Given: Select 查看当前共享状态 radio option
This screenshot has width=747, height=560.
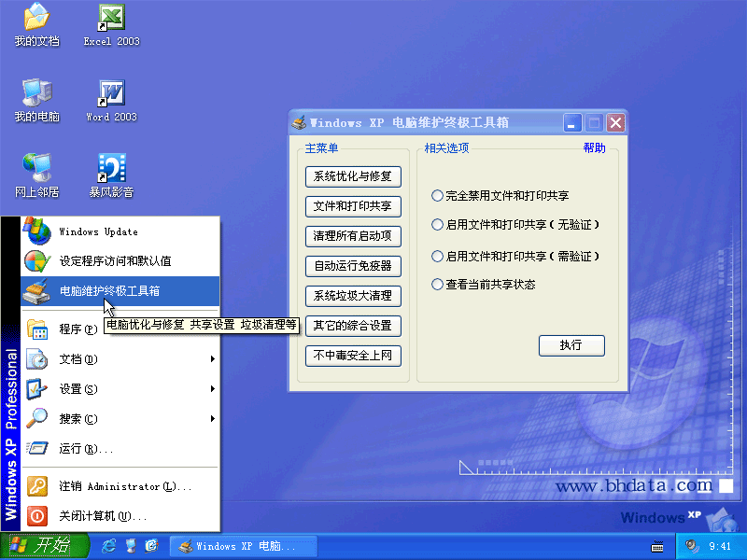Looking at the screenshot, I should 437,285.
